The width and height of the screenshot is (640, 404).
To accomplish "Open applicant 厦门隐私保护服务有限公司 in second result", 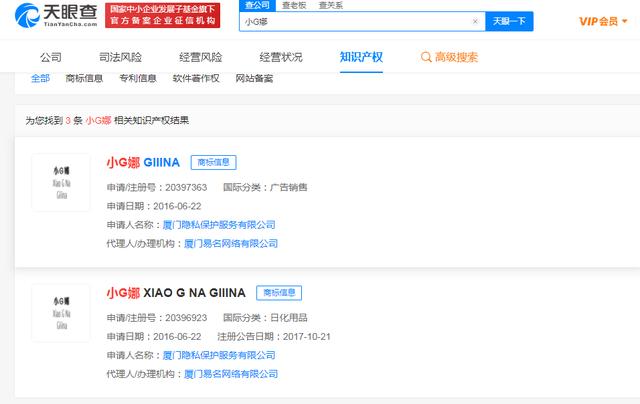I will tap(219, 355).
